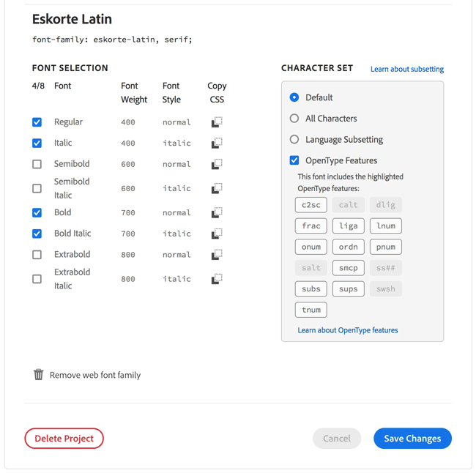
Task: Copy CSS for the Italic 400 font
Action: click(217, 143)
